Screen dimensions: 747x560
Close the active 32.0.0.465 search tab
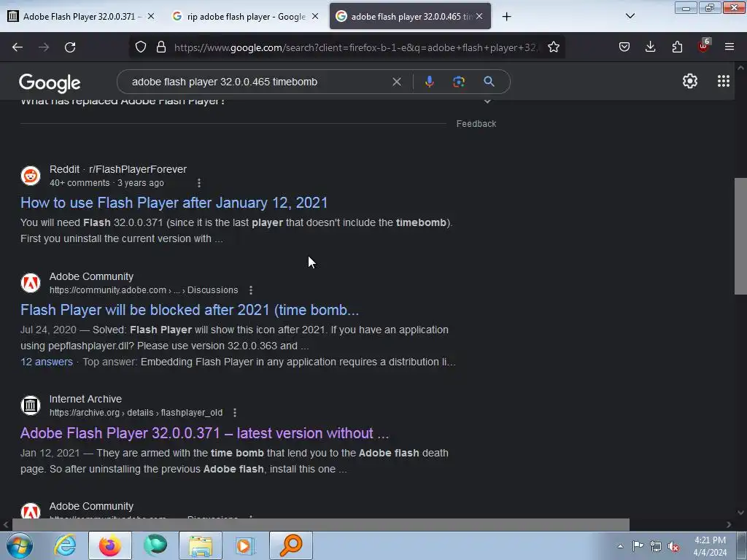click(x=479, y=16)
